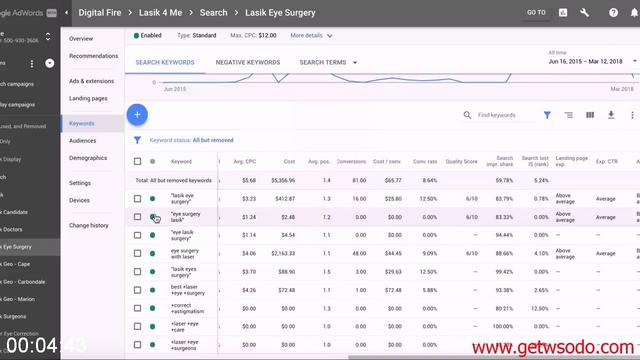
Task: Open Devices section
Action: coord(79,200)
